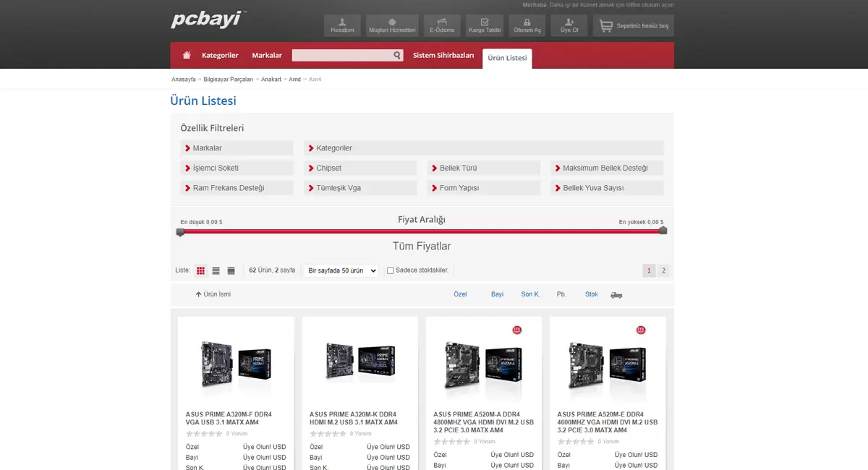868x470 pixels.
Task: Click the pcbayi logo
Action: tap(208, 20)
